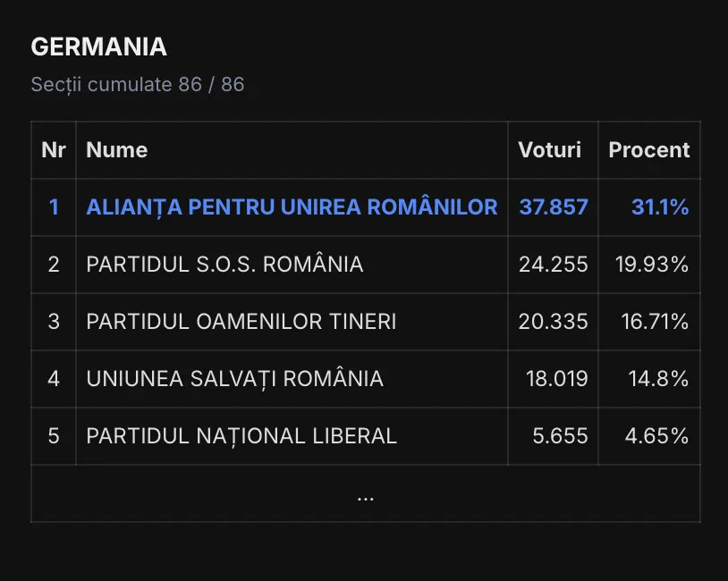Click the Nume column header
This screenshot has width=728, height=581.
pyautogui.click(x=117, y=150)
